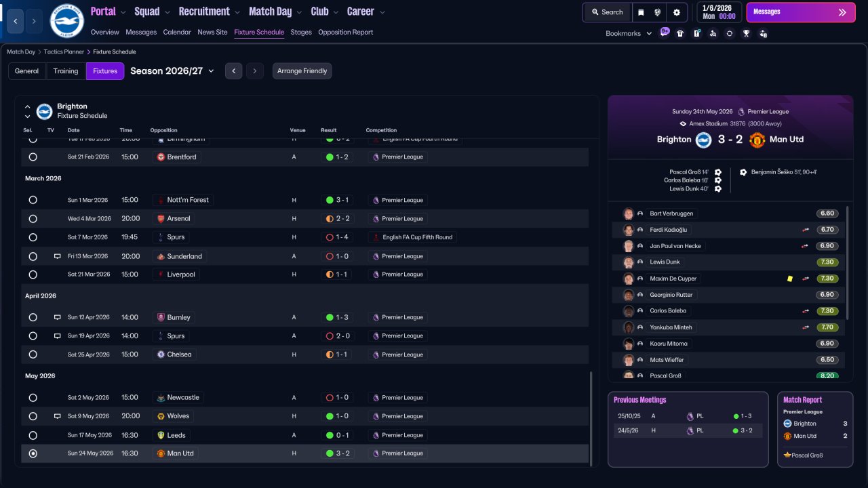Click the Search button
This screenshot has height=488, width=868.
tap(607, 12)
